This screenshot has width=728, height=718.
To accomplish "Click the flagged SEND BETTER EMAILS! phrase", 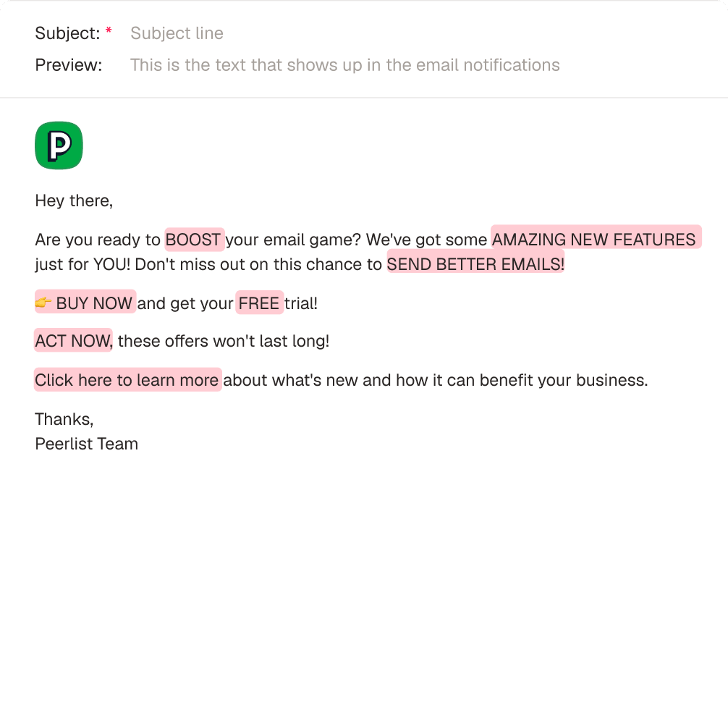I will point(475,264).
